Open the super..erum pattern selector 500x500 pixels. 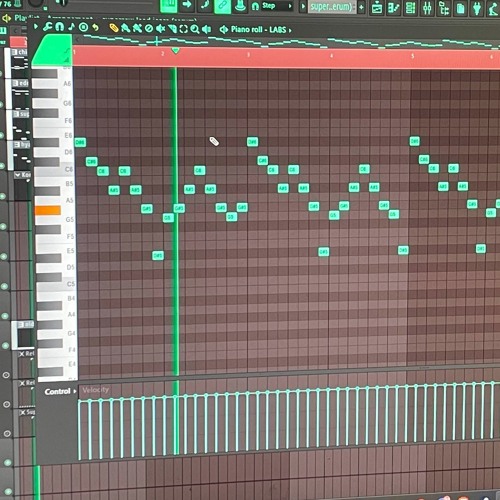pyautogui.click(x=332, y=7)
